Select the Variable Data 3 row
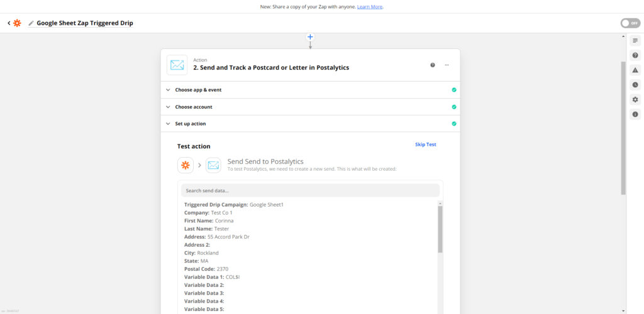This screenshot has height=314, width=644. click(204, 293)
